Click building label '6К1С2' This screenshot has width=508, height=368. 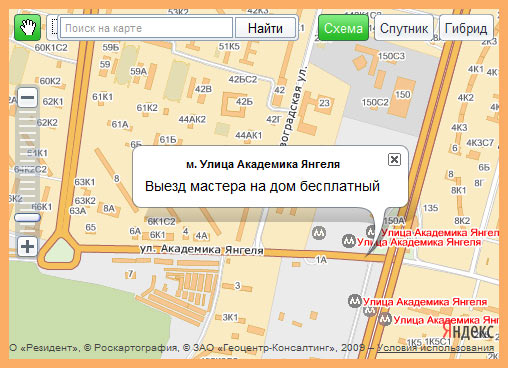(x=161, y=221)
